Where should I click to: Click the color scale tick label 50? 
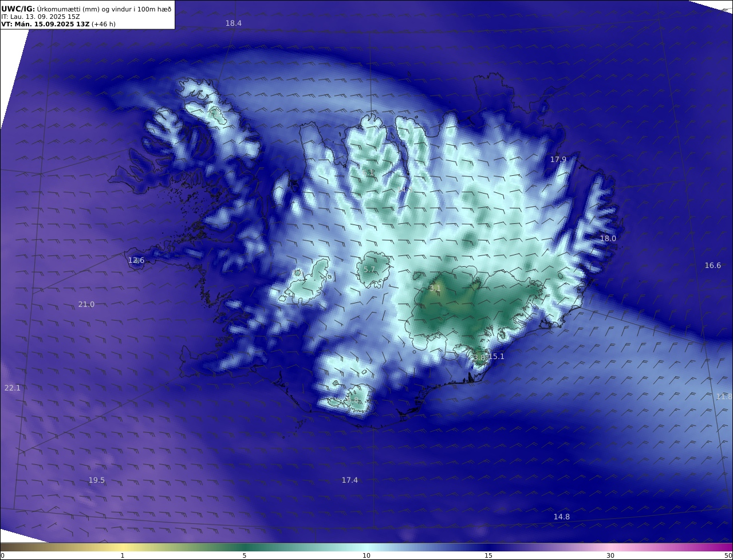click(x=728, y=555)
